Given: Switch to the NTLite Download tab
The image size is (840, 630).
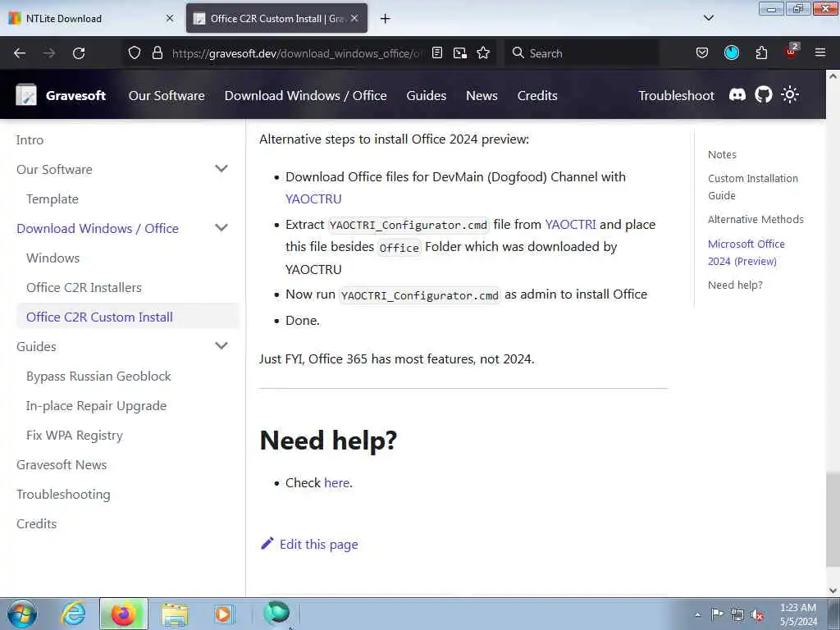Looking at the screenshot, I should point(91,18).
